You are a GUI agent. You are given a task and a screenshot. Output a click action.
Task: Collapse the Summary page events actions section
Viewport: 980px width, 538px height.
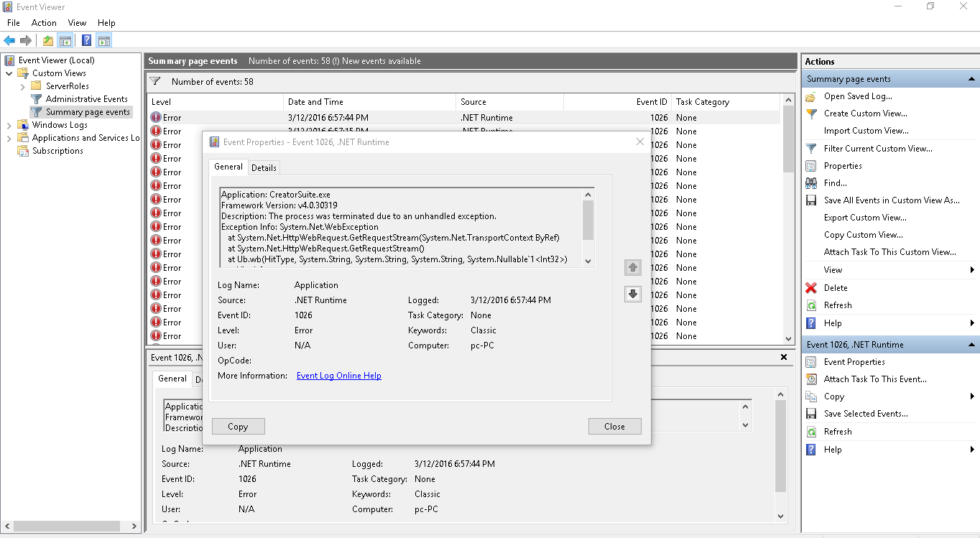[971, 79]
